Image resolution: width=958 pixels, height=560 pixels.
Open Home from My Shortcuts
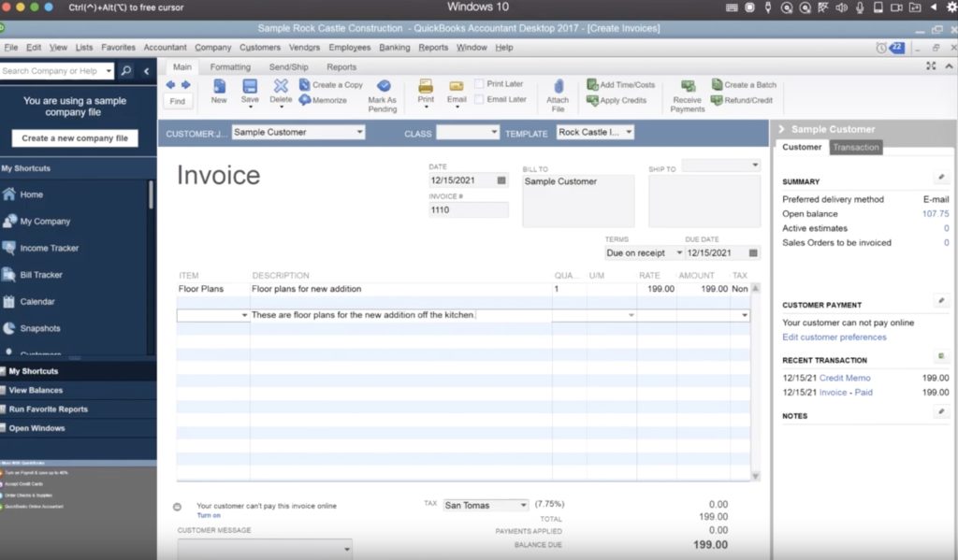[x=22, y=194]
